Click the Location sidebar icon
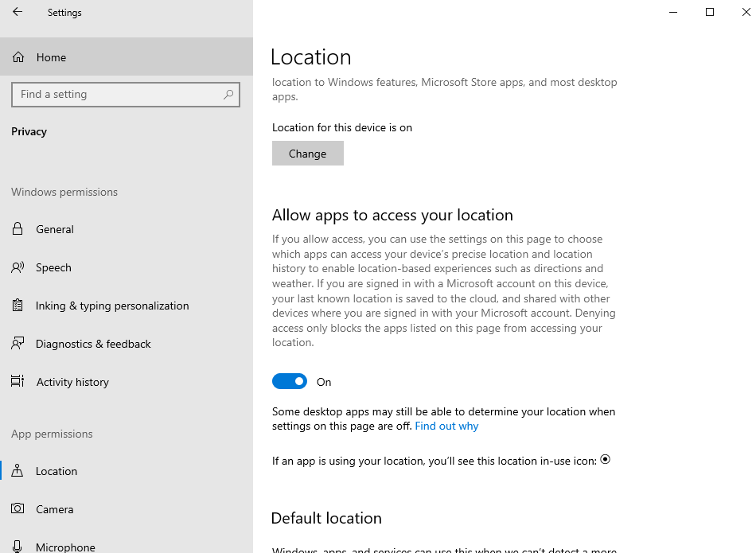This screenshot has height=553, width=756. tap(18, 470)
